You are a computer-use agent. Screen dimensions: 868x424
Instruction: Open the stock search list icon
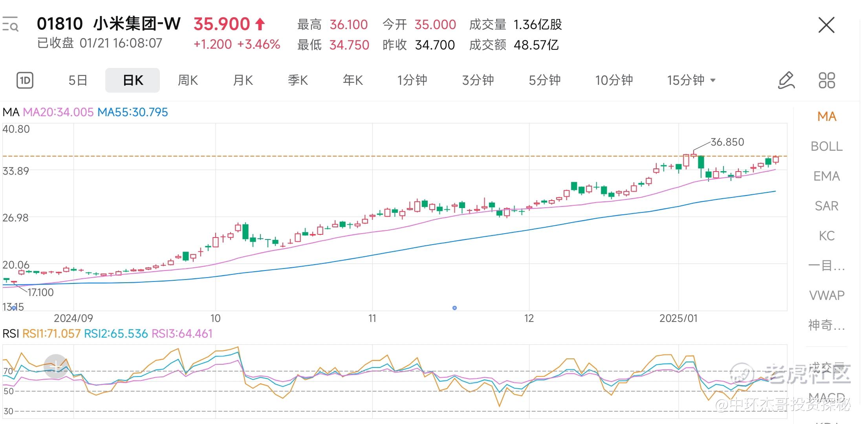tap(10, 24)
